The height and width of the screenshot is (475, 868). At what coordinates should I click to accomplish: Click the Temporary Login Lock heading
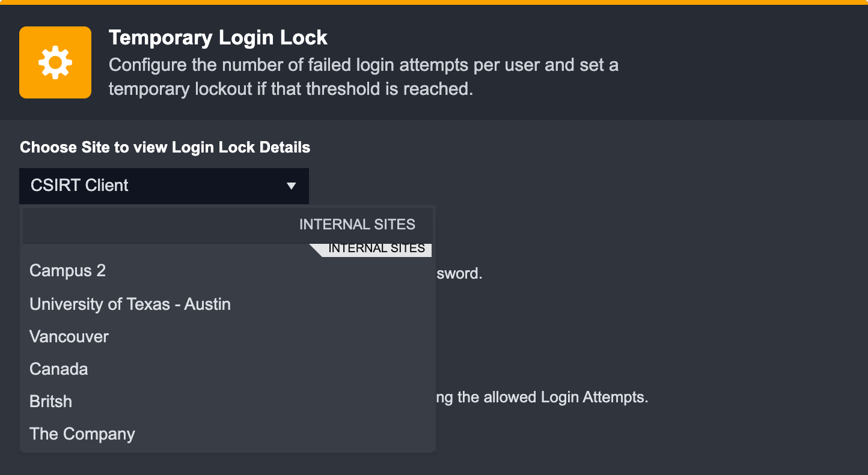click(x=218, y=38)
